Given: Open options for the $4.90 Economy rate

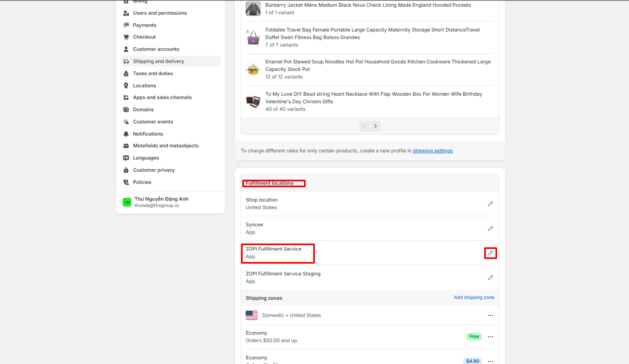Looking at the screenshot, I should pos(490,361).
